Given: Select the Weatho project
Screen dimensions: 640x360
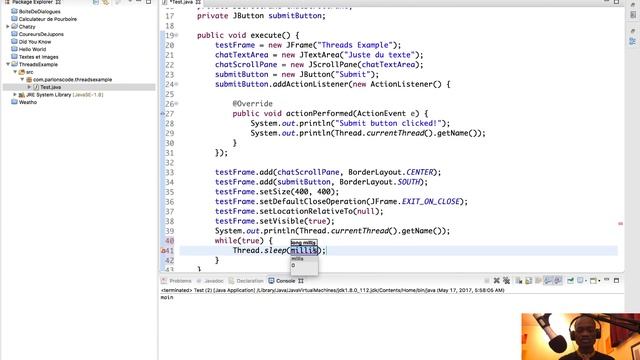Looking at the screenshot, I should point(28,102).
